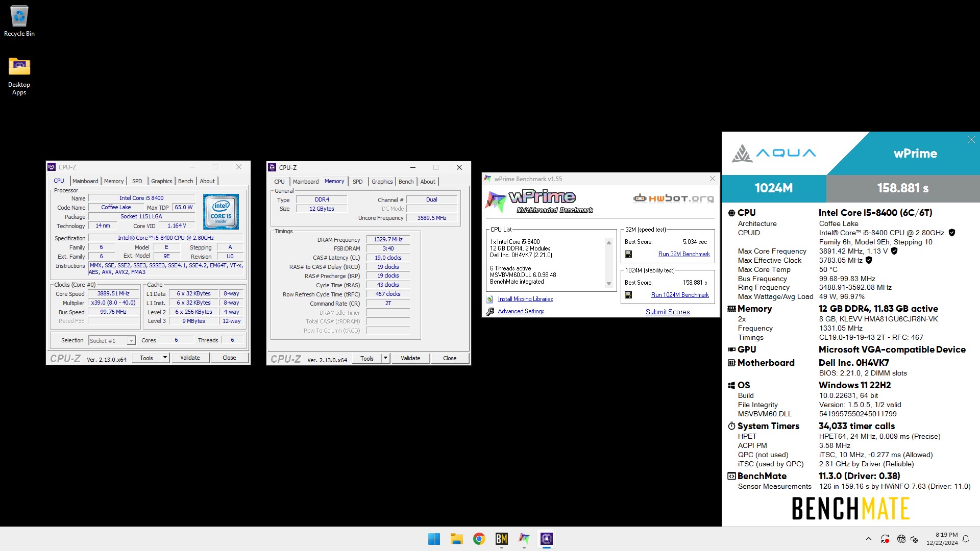The width and height of the screenshot is (980, 551).
Task: Open BenchMate from the taskbar
Action: pos(502,539)
